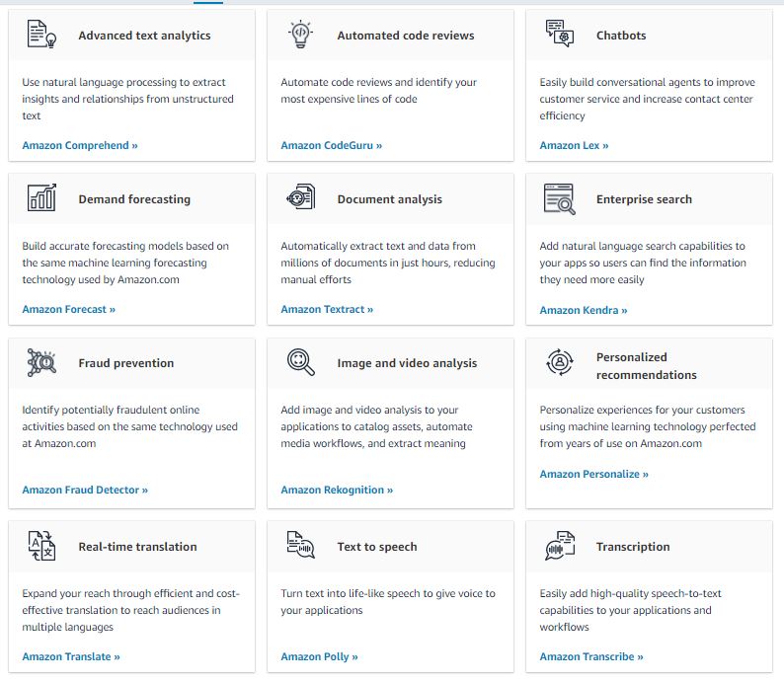Select the Amazon Polly link
The height and width of the screenshot is (682, 784).
point(319,656)
